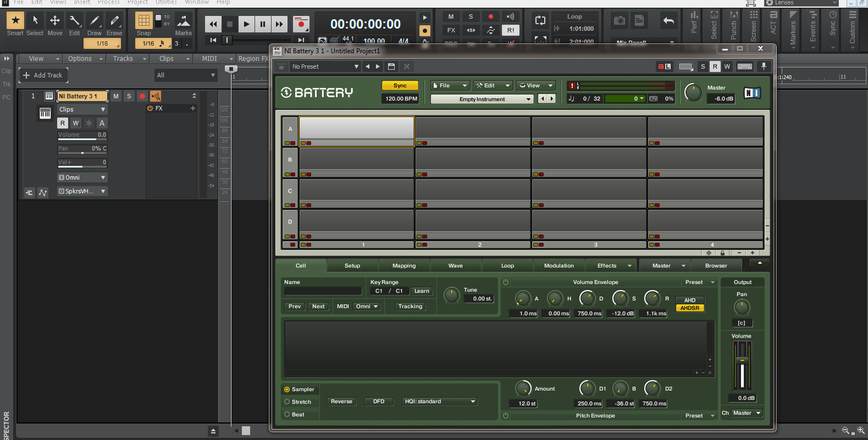Click the Next cell button
Viewport: 868px width, 440px height.
[x=318, y=307]
